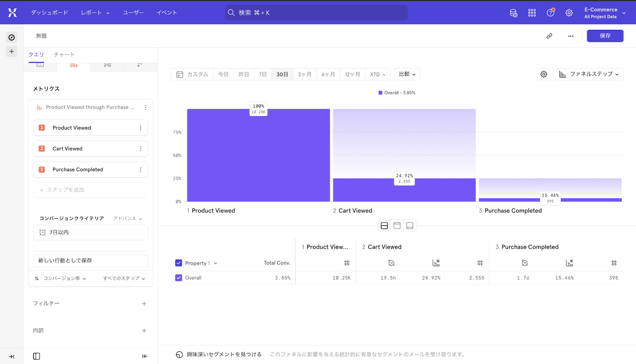Expand the ファネルステップ chart type dropdown
Viewport: 636px width, 364px height.
point(588,74)
